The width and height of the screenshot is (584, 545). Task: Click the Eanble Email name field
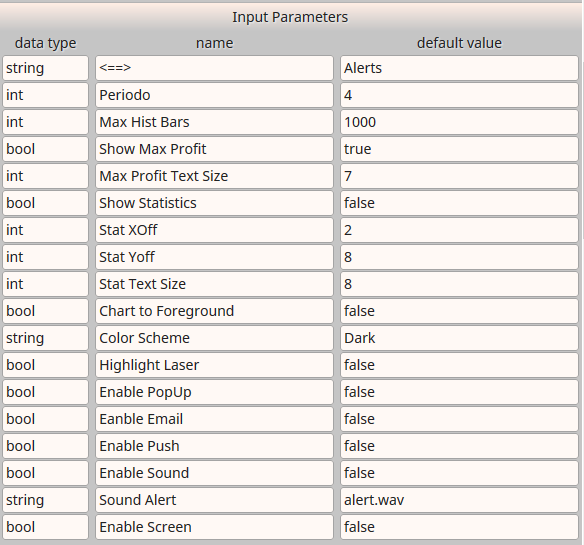pos(214,419)
